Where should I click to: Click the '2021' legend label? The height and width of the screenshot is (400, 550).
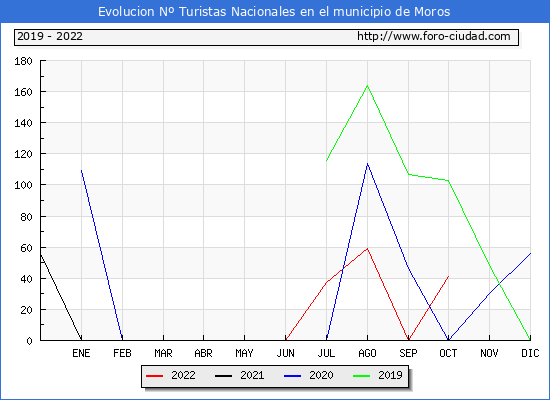(x=252, y=375)
